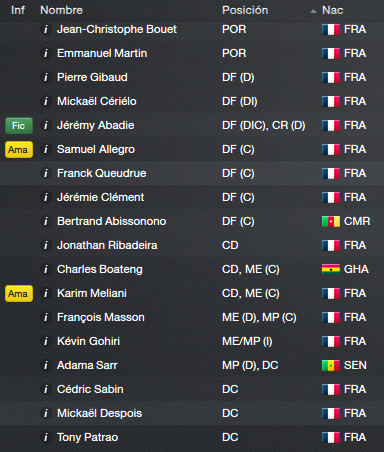The height and width of the screenshot is (452, 384).
Task: Open player François Masson's profile
Action: [x=101, y=317]
